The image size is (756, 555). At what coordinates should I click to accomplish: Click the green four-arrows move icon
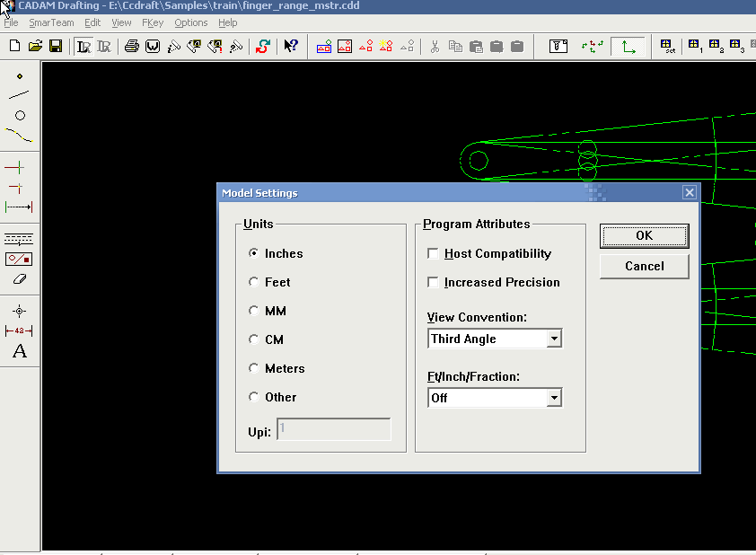593,47
